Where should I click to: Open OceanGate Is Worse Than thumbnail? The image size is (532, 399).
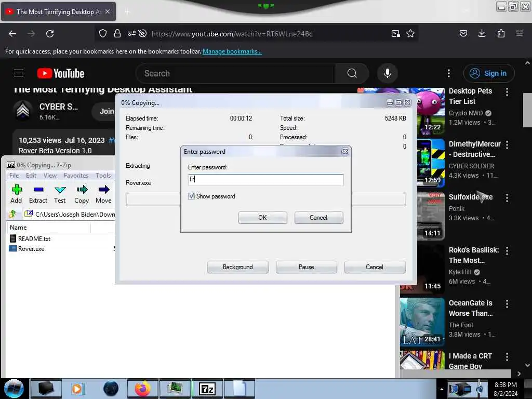pos(422,322)
